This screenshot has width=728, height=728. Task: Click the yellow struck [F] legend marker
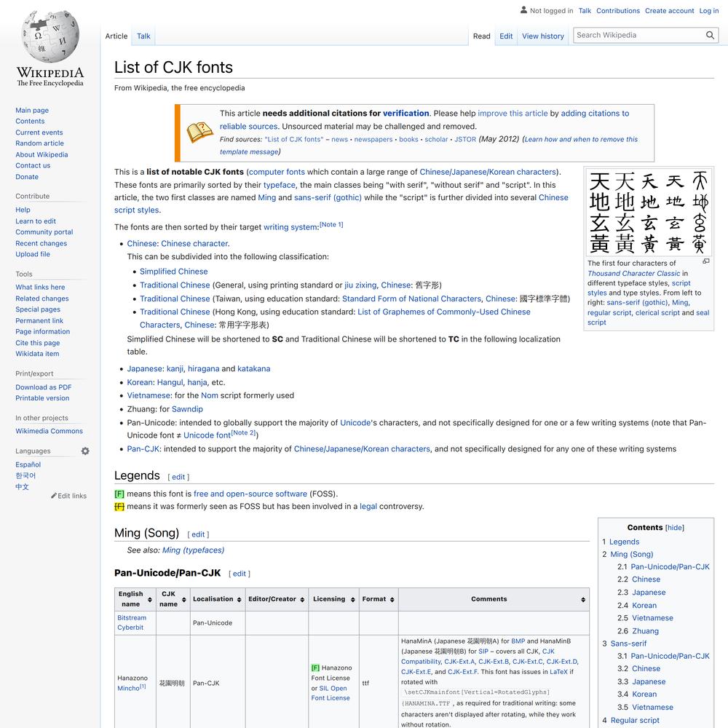click(119, 507)
